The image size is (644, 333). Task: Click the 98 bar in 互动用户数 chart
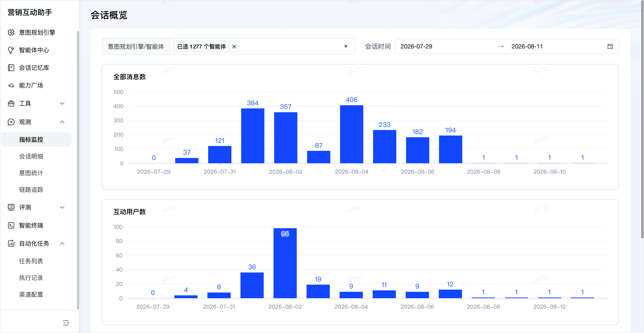coord(285,263)
